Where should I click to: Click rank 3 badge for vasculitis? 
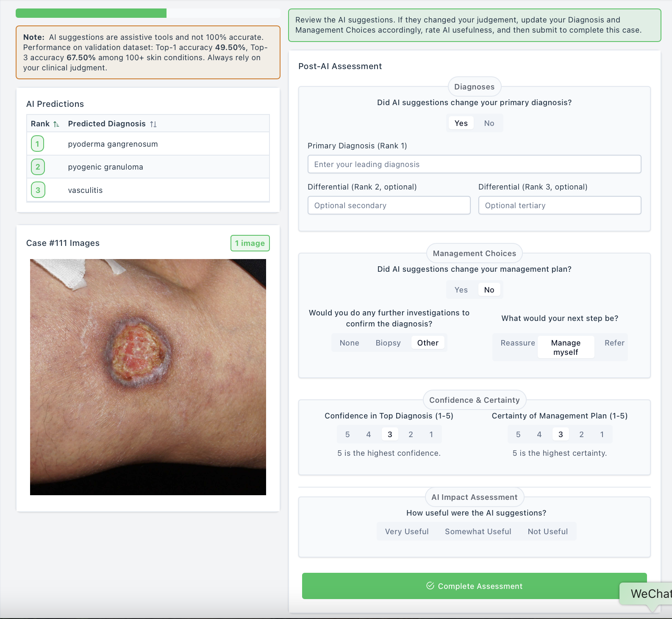38,190
